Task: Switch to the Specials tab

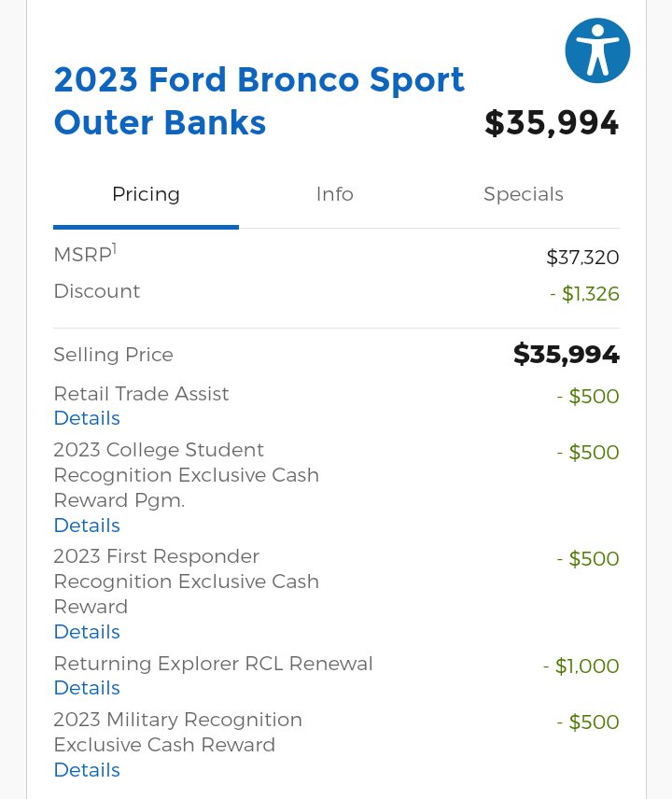Action: click(x=523, y=194)
